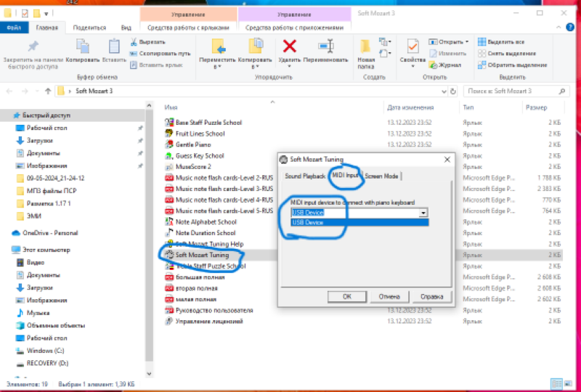Close the Soft Mozart Tuning dialog
Screen dimensions: 581x392
pos(447,159)
